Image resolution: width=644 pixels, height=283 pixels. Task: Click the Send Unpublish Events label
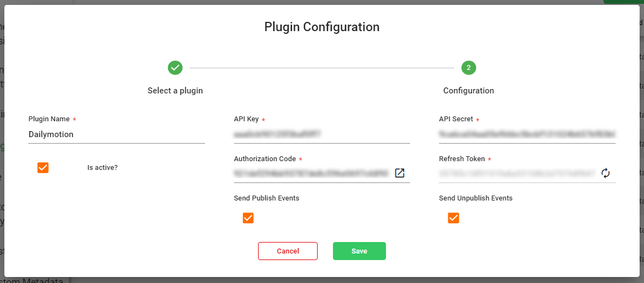[476, 198]
